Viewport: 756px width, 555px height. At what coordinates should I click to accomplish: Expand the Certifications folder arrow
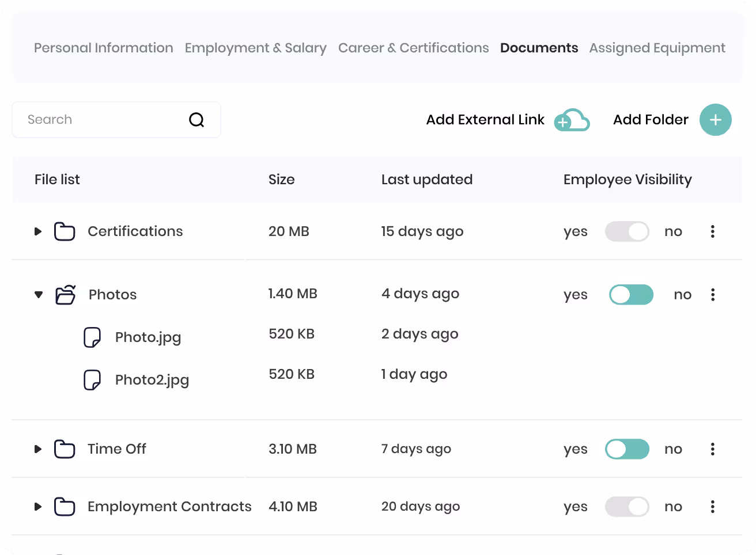38,231
